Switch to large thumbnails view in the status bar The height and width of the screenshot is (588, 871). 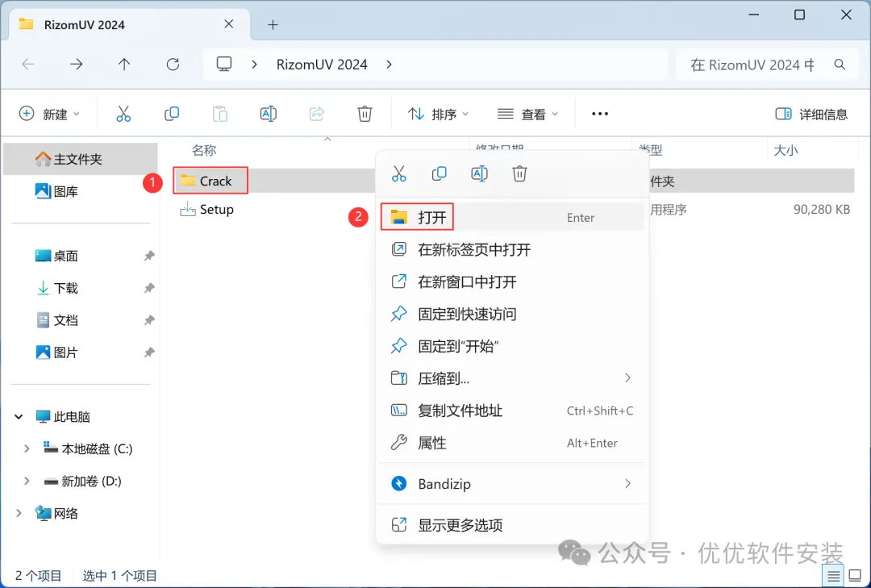point(855,577)
